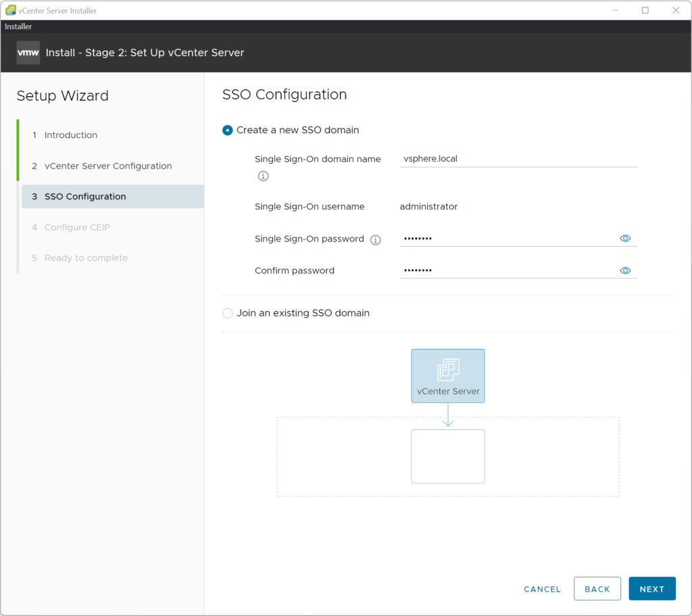Click the SSO Configuration heading

point(285,95)
